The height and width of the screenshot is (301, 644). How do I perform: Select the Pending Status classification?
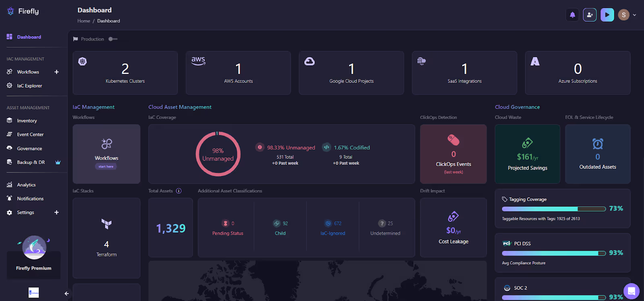click(x=228, y=228)
